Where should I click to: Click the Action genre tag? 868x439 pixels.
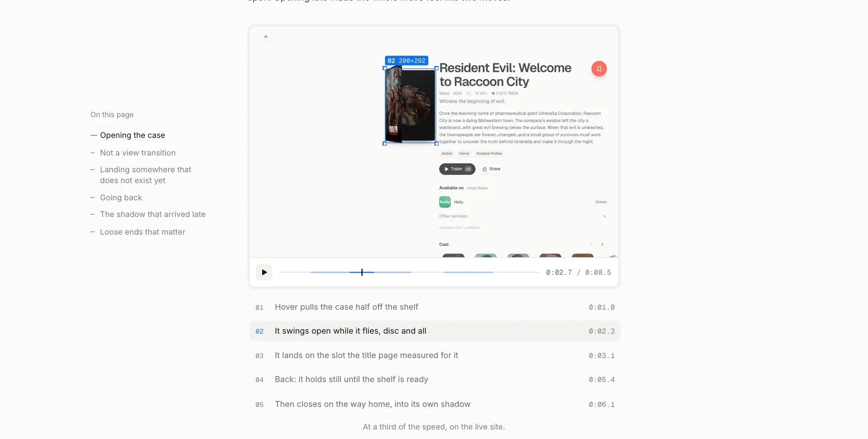[447, 154]
